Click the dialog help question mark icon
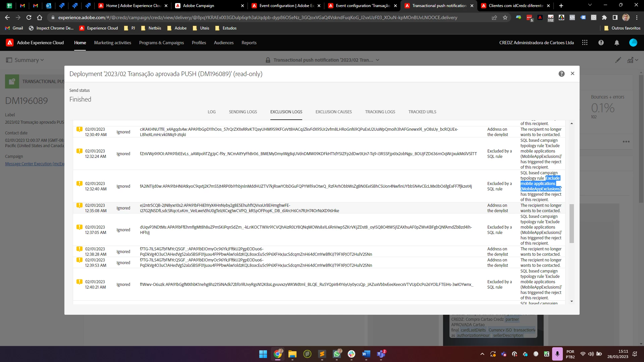Screen dimensions: 644x362 [x=561, y=74]
